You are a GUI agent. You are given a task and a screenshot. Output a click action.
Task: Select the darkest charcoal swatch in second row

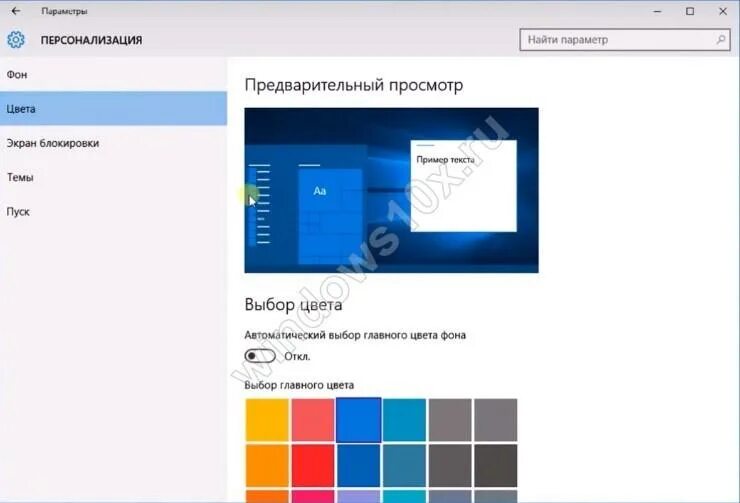(496, 465)
